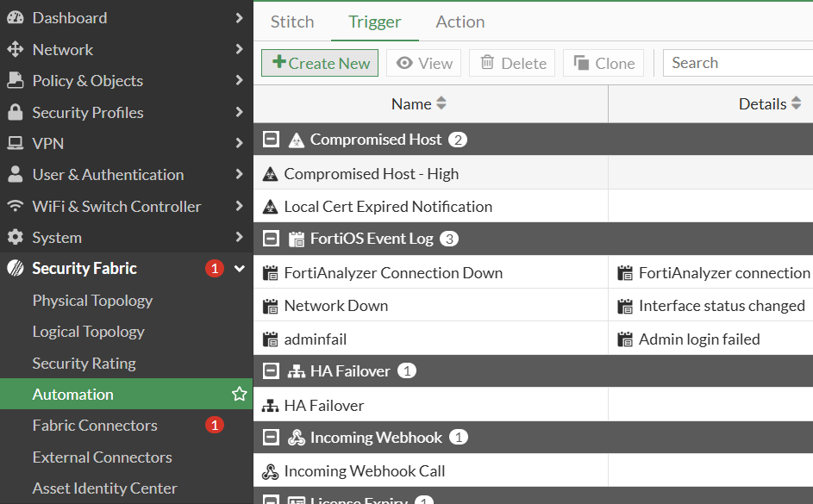Click the View button
The image size is (813, 504).
[423, 63]
